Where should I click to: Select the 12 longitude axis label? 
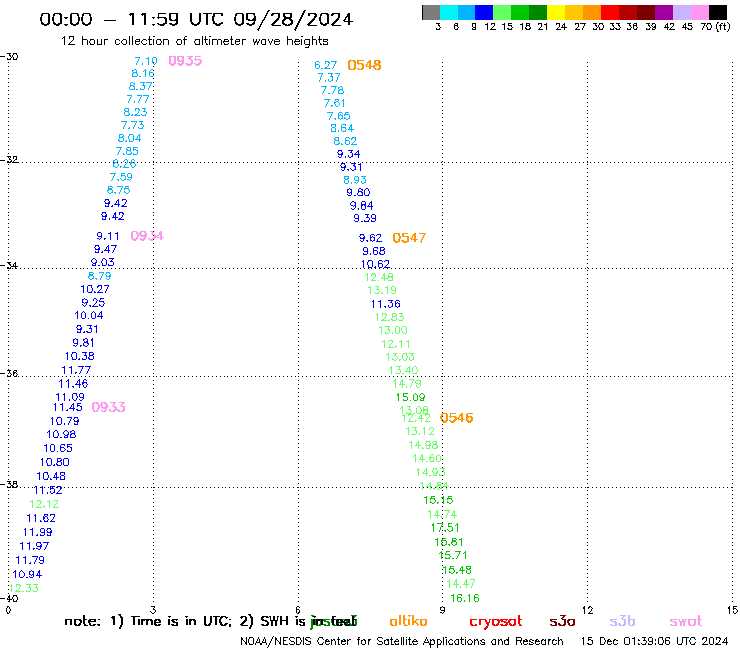pyautogui.click(x=587, y=610)
